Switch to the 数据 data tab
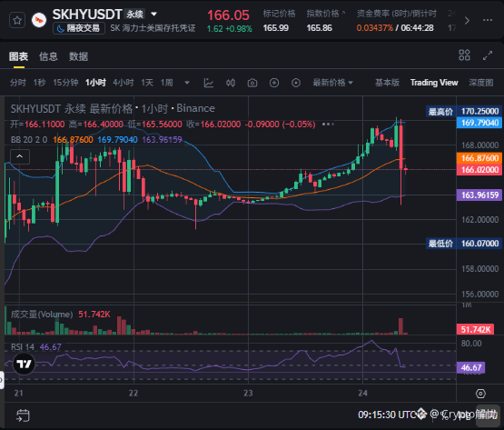The width and height of the screenshot is (504, 430). (x=78, y=56)
